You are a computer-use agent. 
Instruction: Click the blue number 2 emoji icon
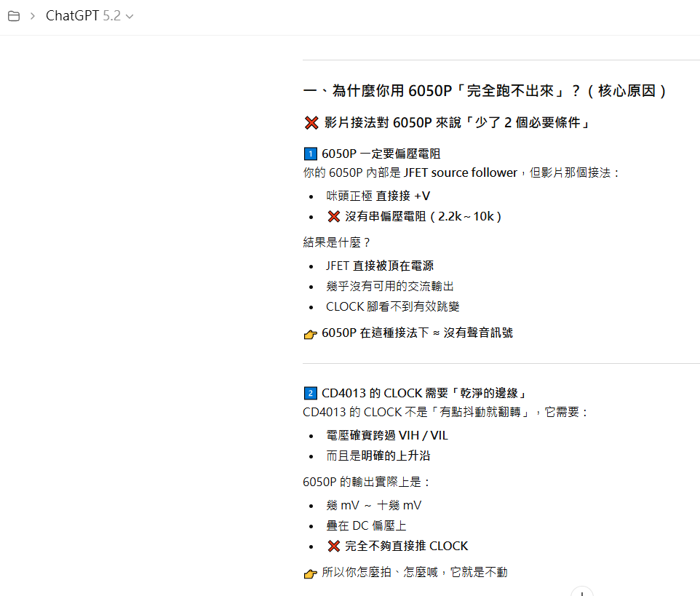pyautogui.click(x=310, y=393)
